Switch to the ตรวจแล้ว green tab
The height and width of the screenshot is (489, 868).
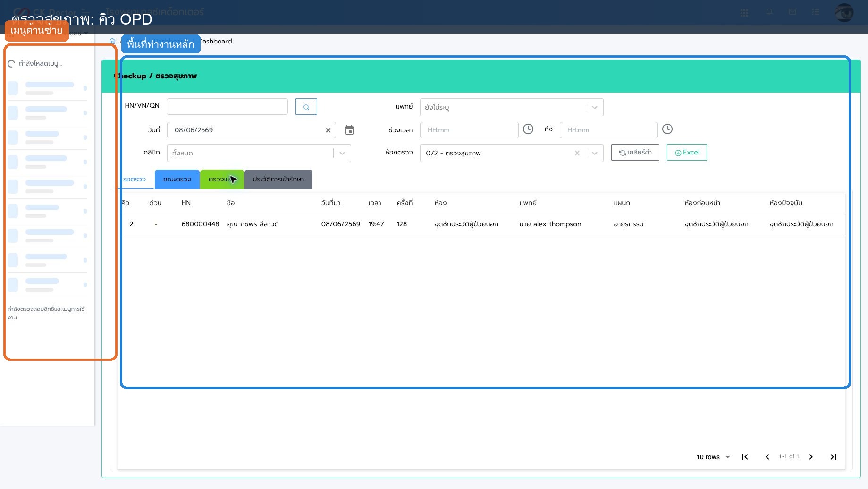click(222, 180)
